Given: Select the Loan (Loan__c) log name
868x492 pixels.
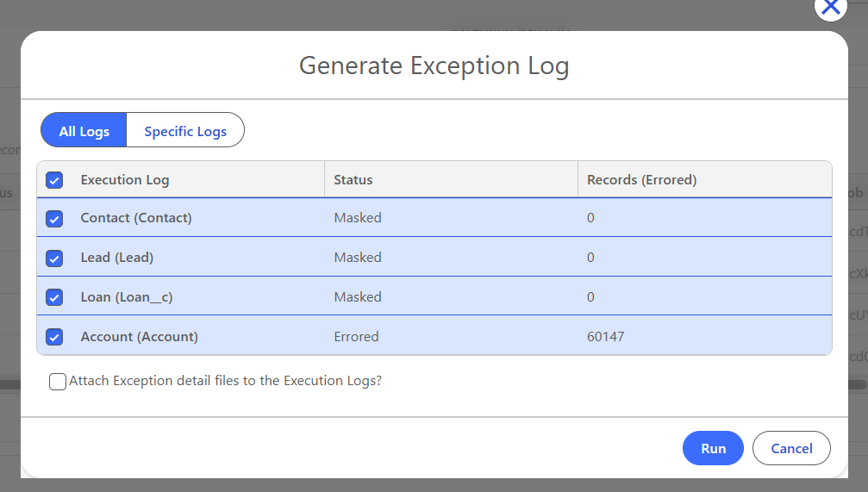Looking at the screenshot, I should [x=127, y=297].
